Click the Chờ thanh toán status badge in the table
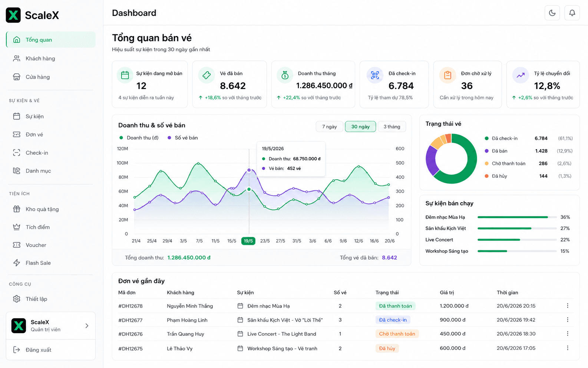Image resolution: width=588 pixels, height=368 pixels. point(397,334)
